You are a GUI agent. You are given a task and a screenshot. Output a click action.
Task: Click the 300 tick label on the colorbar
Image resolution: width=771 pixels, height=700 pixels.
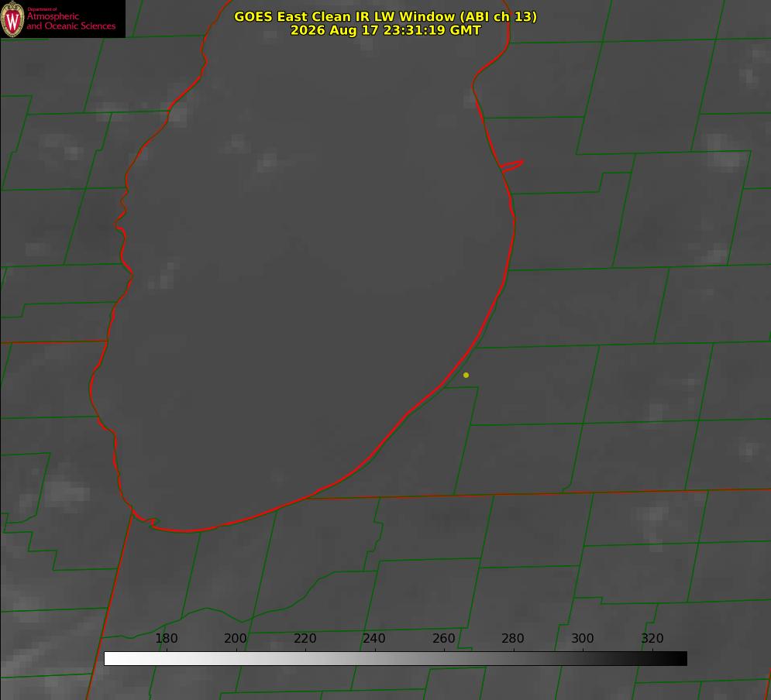coord(583,638)
